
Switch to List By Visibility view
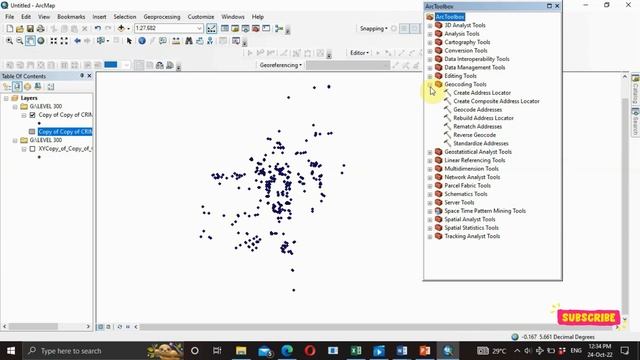[27, 87]
